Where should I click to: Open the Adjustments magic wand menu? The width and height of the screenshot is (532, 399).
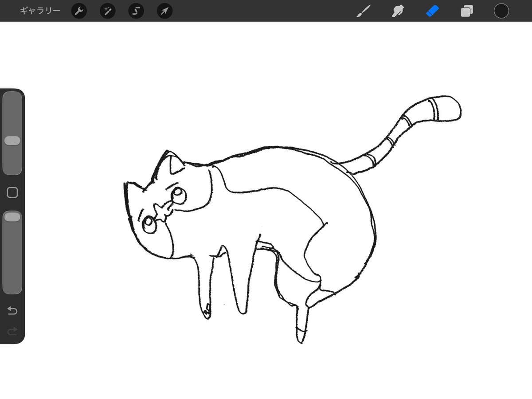[108, 11]
